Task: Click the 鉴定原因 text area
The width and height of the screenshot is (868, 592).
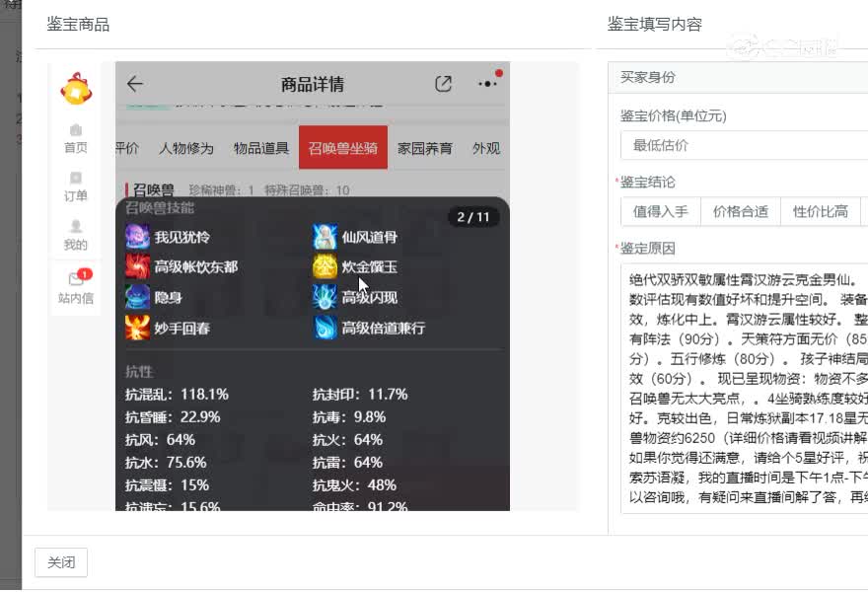Action: click(x=744, y=388)
